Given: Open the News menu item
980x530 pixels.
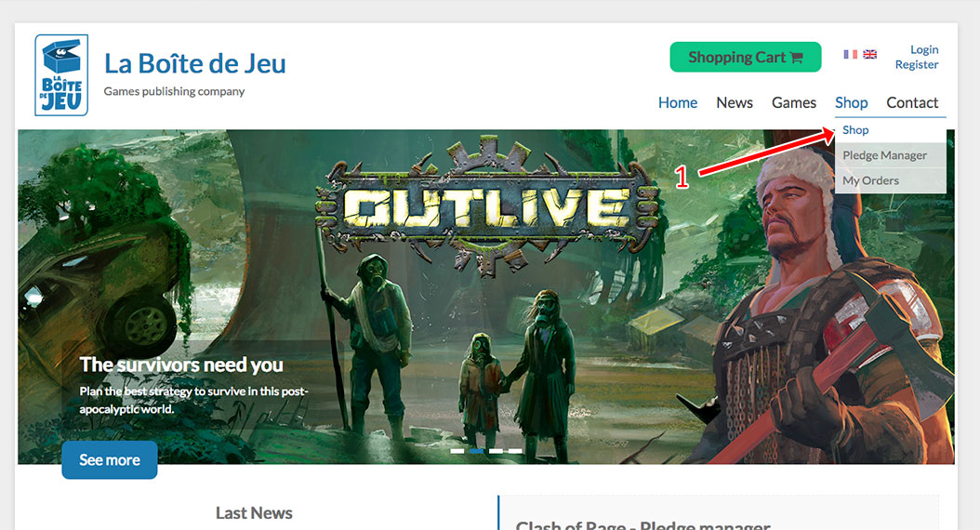Looking at the screenshot, I should pos(735,102).
